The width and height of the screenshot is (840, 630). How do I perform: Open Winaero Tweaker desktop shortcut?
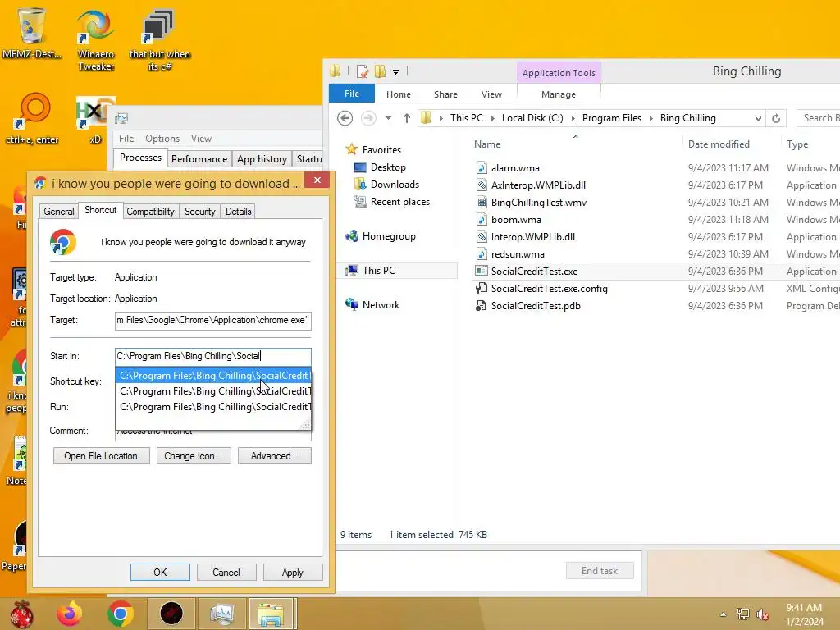(96, 40)
